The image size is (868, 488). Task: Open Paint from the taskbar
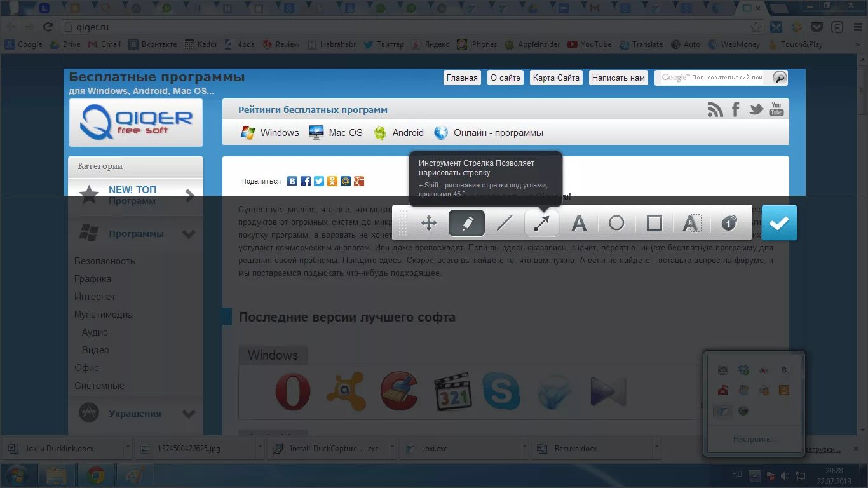pyautogui.click(x=135, y=476)
